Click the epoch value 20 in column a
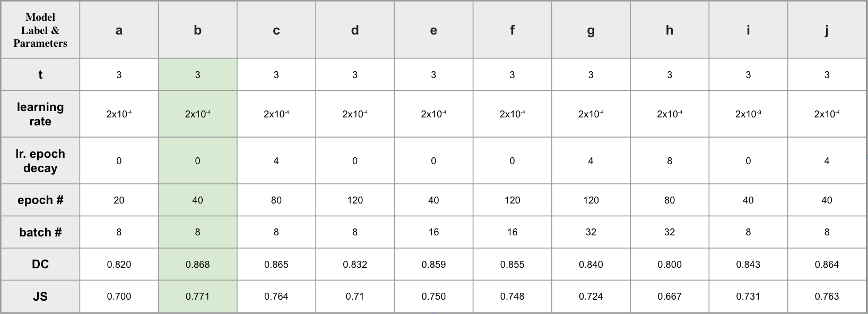Image resolution: width=868 pixels, height=314 pixels. pos(119,200)
